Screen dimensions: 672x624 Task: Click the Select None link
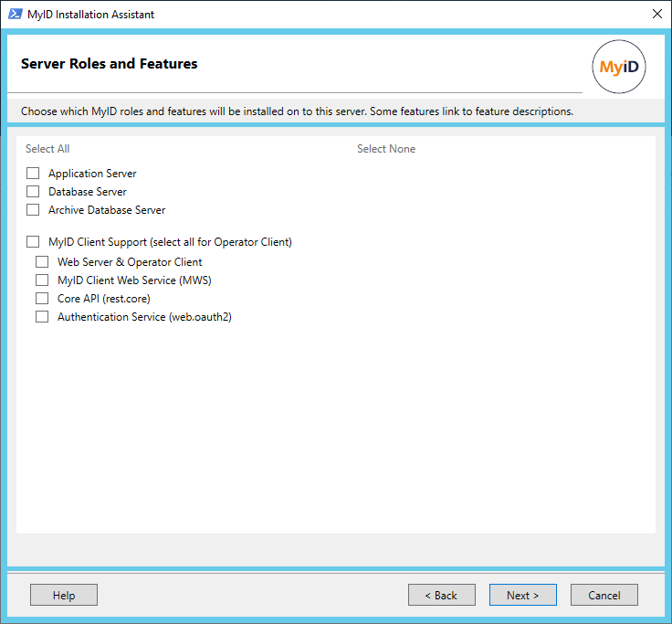tap(386, 149)
